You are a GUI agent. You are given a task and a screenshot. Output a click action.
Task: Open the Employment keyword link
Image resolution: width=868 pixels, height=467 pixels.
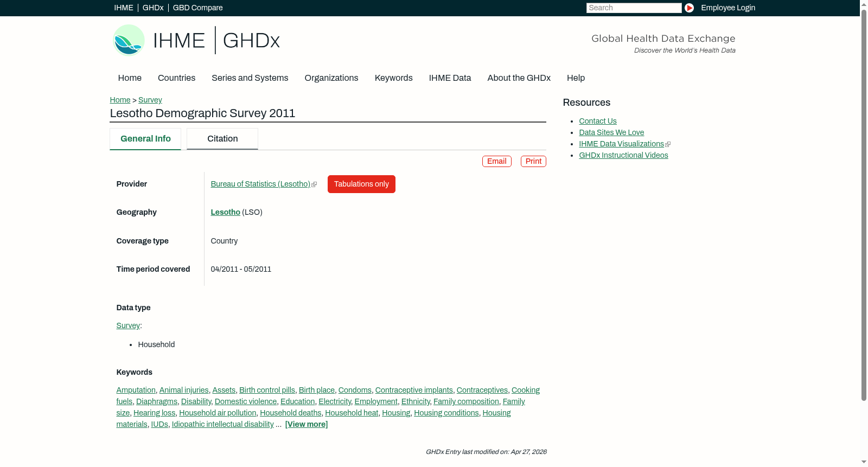(x=376, y=401)
